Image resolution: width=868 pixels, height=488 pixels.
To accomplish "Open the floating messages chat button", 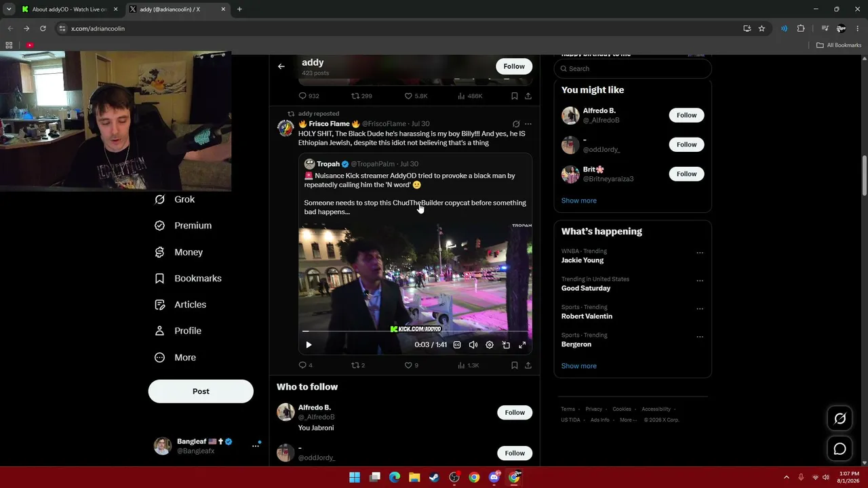I will pos(840,449).
